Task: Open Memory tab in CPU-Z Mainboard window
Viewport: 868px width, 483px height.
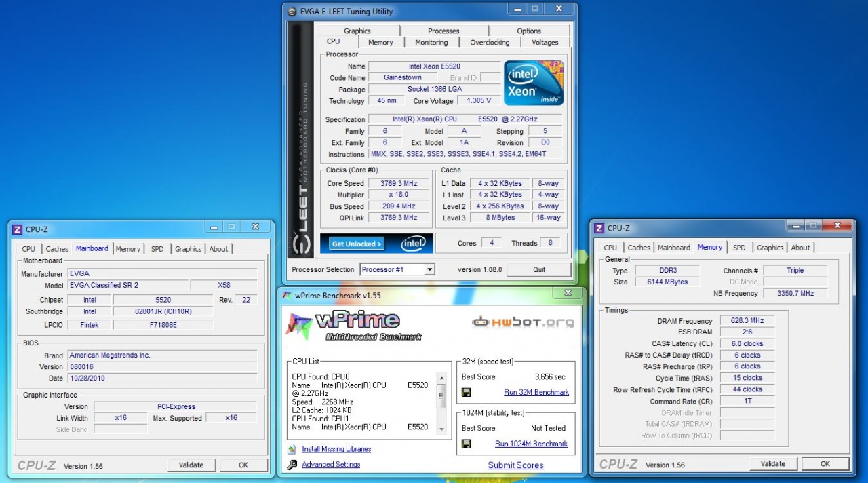Action: (127, 249)
